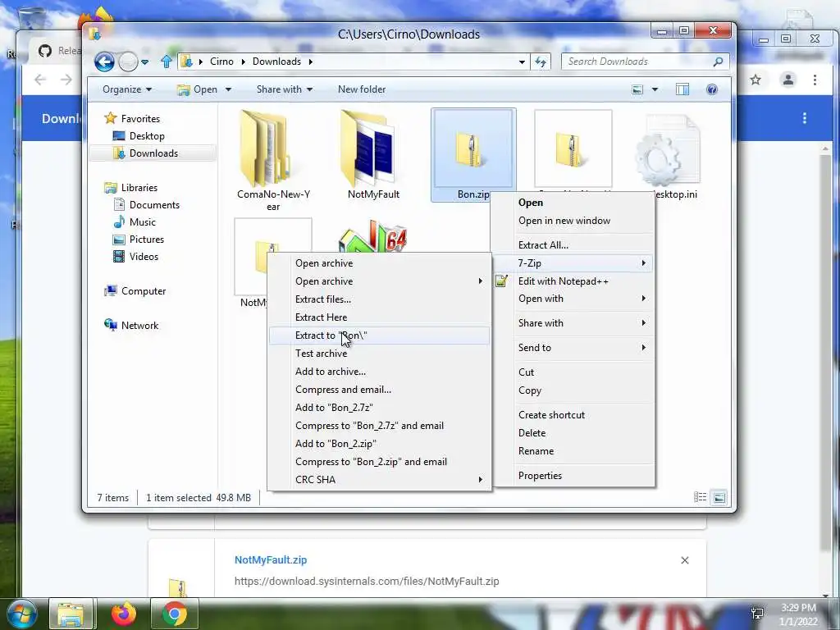Select the NotMyFault folder icon
The height and width of the screenshot is (630, 840).
coord(368,148)
